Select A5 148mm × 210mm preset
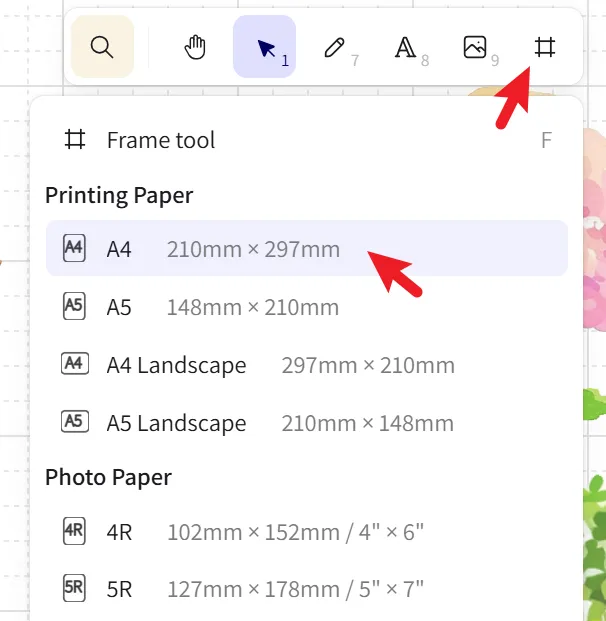This screenshot has width=606, height=621. [307, 307]
